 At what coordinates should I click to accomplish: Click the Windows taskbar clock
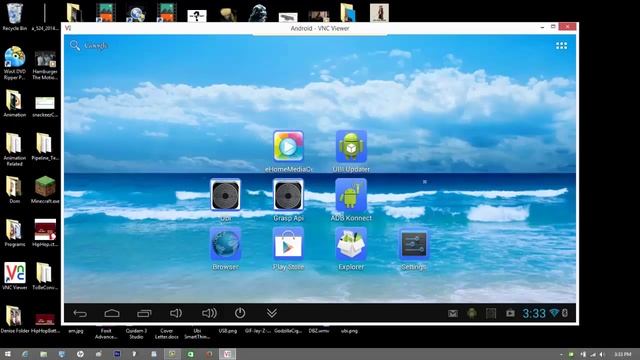point(622,354)
